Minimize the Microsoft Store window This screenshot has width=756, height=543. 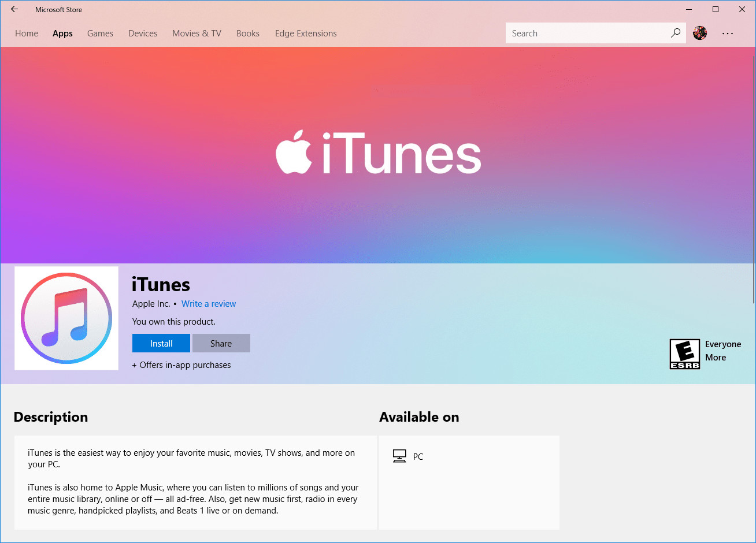689,9
